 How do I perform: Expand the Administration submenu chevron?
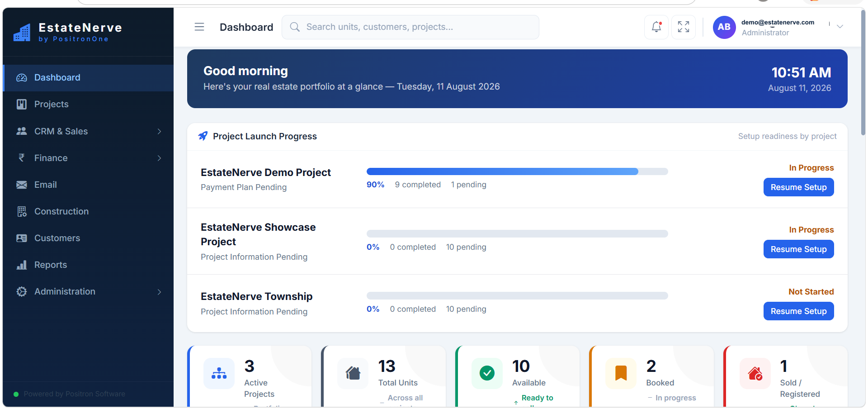click(x=159, y=292)
